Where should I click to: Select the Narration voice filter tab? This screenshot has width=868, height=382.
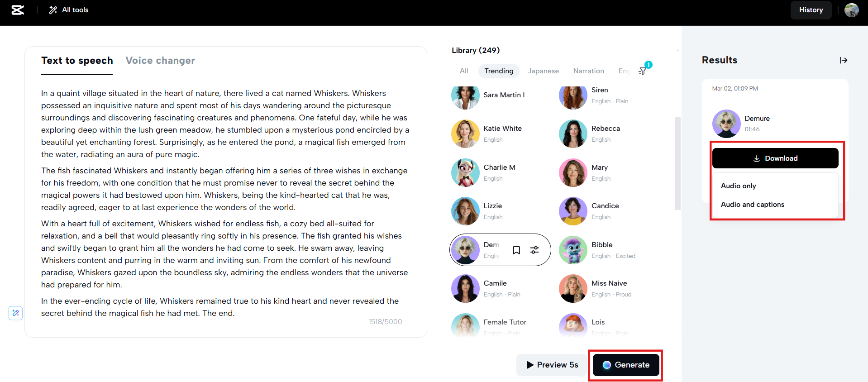tap(588, 71)
